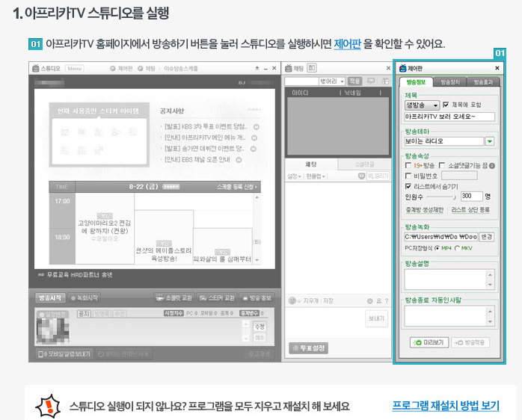Image resolution: width=522 pixels, height=420 pixels.
Task: Open the 펜클럽 dropdown in chat window
Action: [316, 176]
